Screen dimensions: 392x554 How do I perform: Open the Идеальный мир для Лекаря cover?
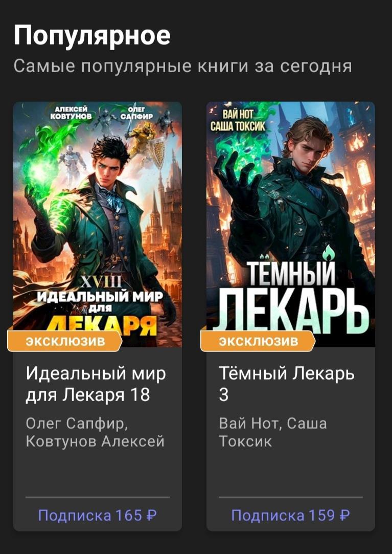click(x=98, y=224)
